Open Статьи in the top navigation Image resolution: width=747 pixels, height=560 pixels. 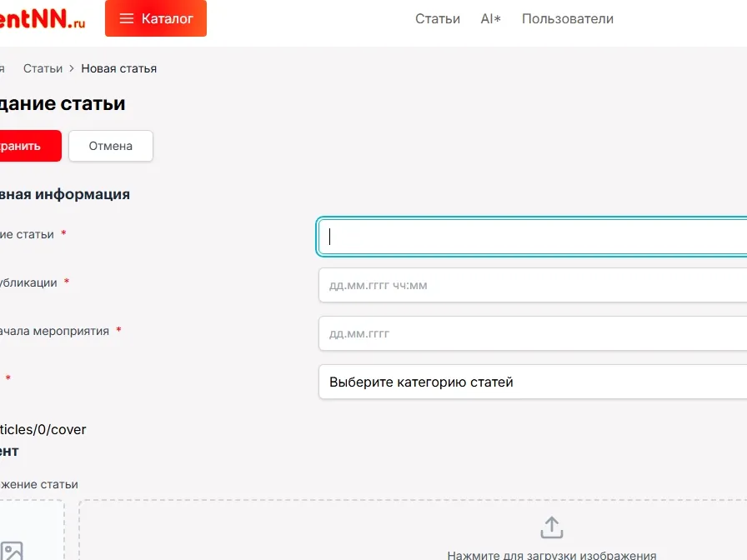tap(437, 17)
